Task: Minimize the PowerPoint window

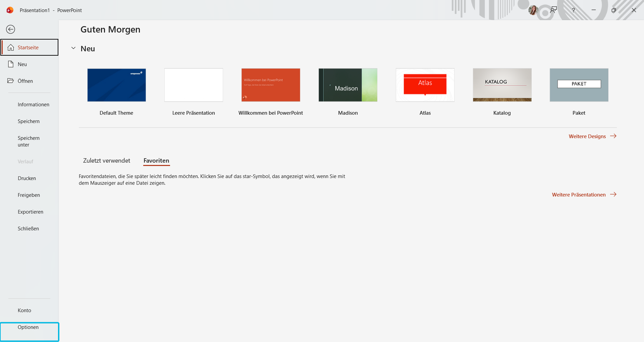Action: pos(594,10)
